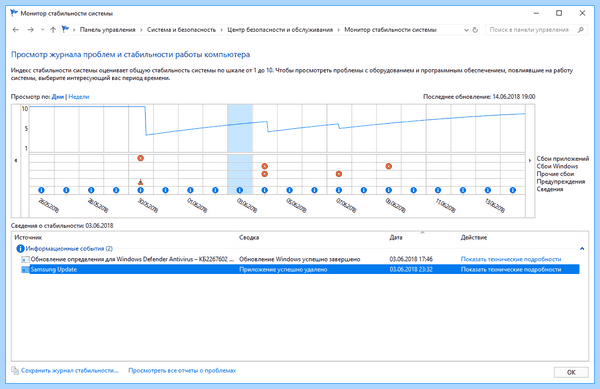
Task: Click the info icon for 07.06.2018
Action: (339, 190)
